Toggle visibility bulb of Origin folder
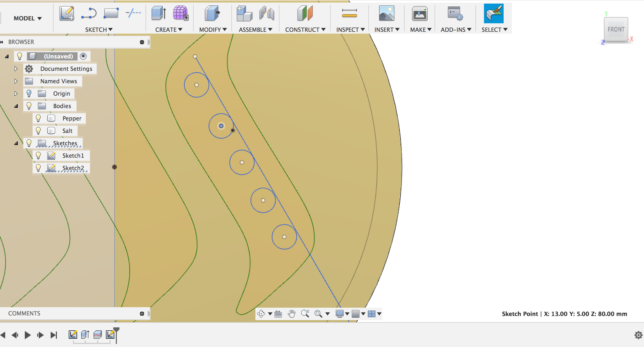The height and width of the screenshot is (347, 644). pyautogui.click(x=29, y=93)
